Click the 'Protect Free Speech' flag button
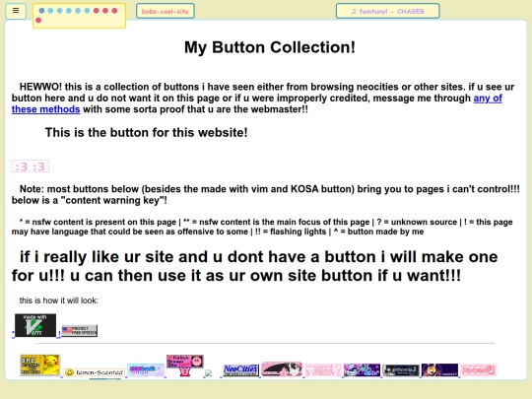The image size is (532, 399). click(80, 330)
